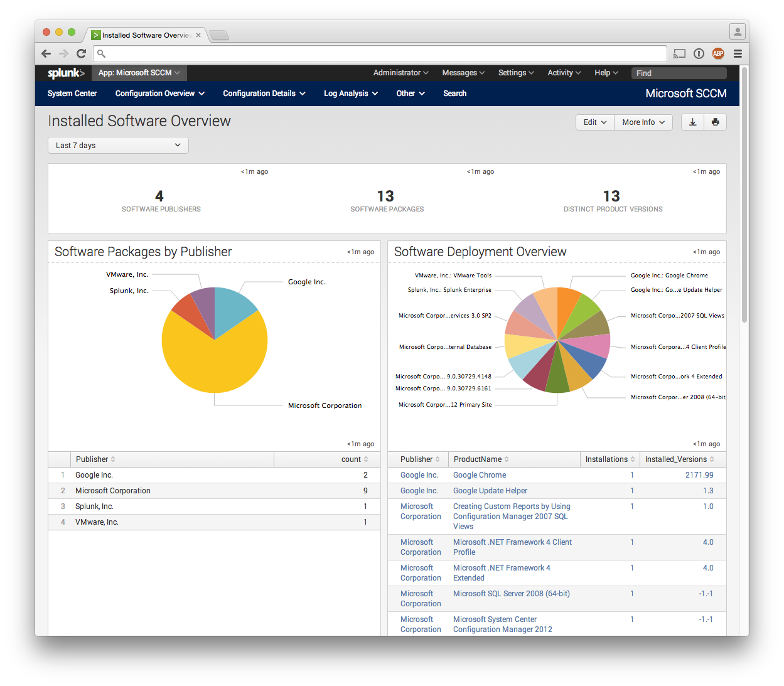784x686 pixels.
Task: Print the dashboard with printer icon
Action: point(715,122)
